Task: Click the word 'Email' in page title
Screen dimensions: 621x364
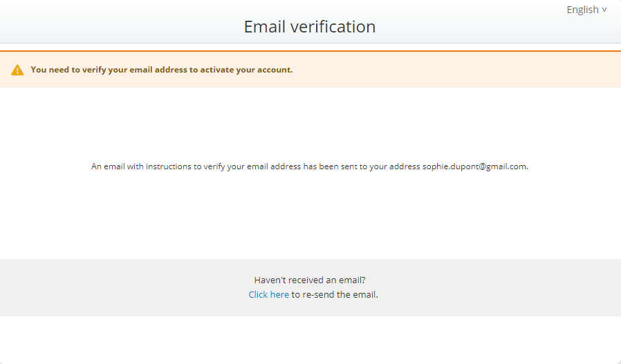Action: tap(265, 26)
